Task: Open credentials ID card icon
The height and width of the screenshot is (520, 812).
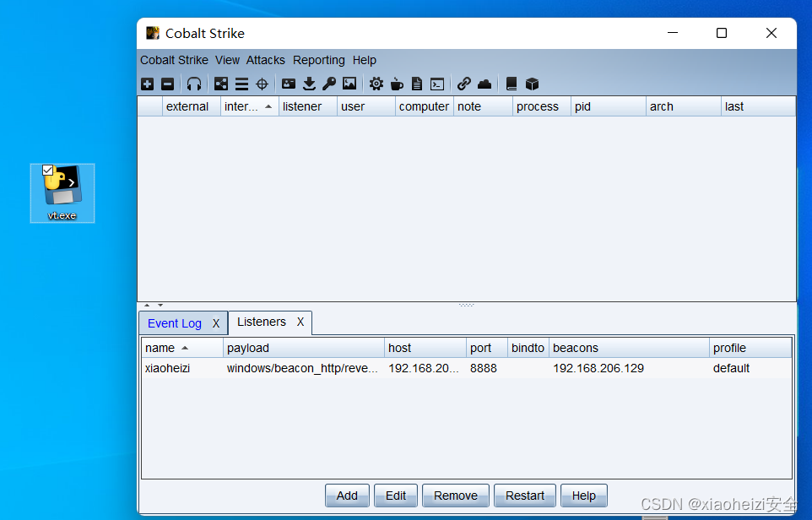Action: pos(289,84)
